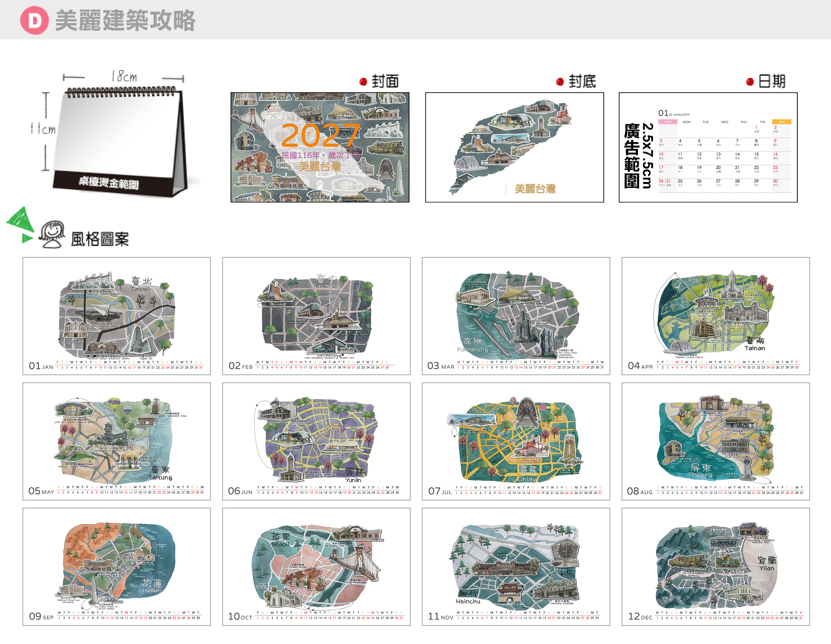
Task: Click the 18cm width dimension label
Action: [124, 76]
